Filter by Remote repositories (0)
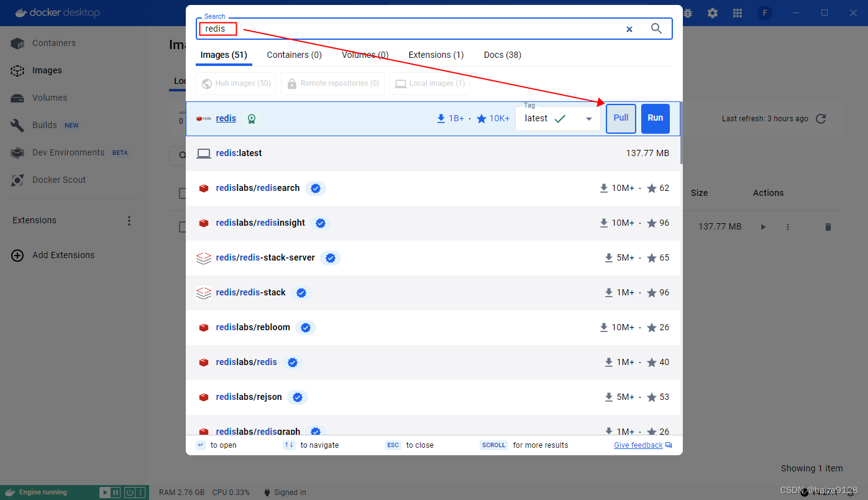This screenshot has width=868, height=500. tap(332, 83)
